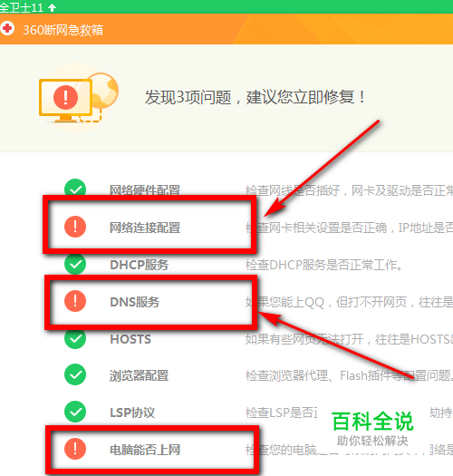
Task: Select the DHCP服务 item label
Action: [x=139, y=265]
